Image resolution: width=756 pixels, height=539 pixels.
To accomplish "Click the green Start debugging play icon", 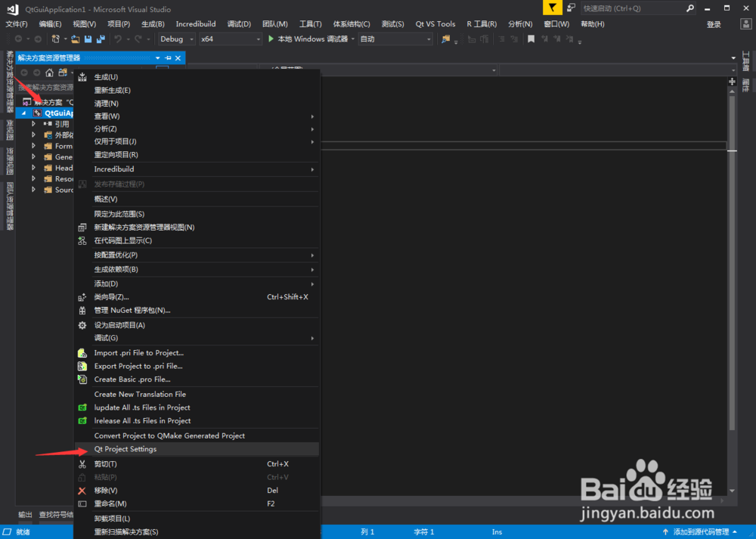I will (271, 39).
